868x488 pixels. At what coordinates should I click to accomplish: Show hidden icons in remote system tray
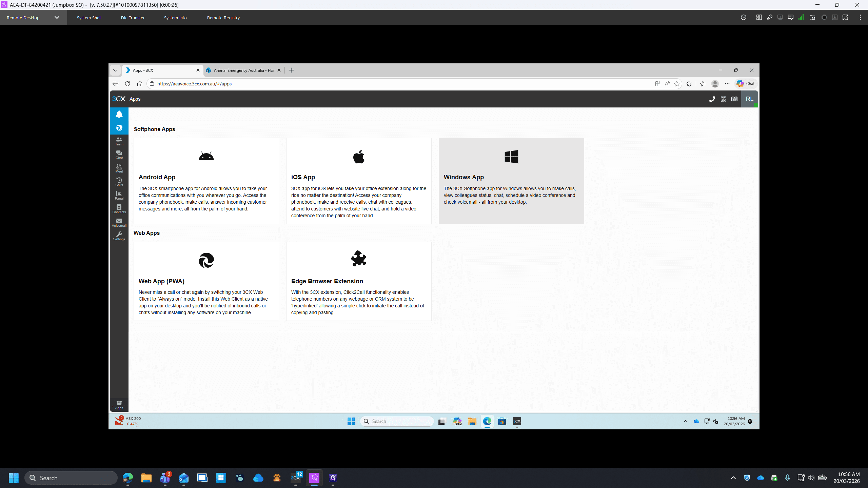coord(685,421)
